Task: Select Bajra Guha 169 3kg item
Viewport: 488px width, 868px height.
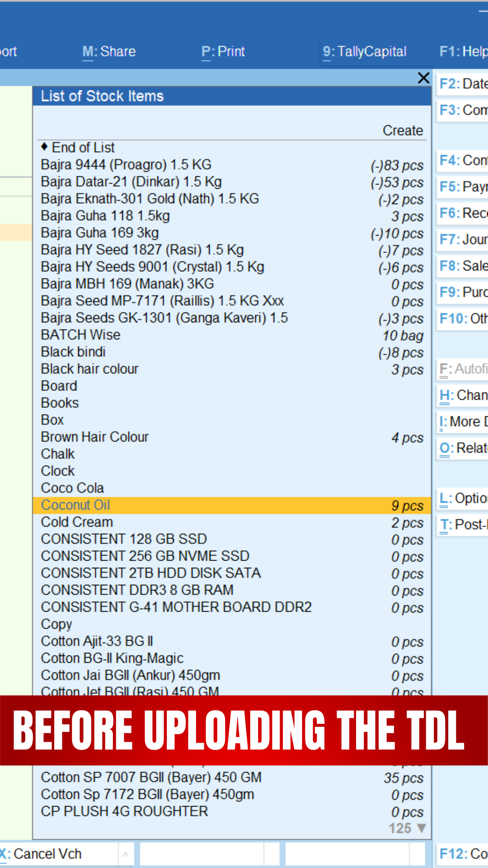Action: (100, 233)
